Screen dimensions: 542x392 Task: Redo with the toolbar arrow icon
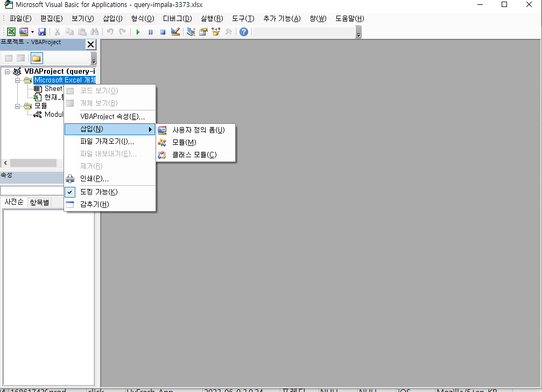point(122,32)
